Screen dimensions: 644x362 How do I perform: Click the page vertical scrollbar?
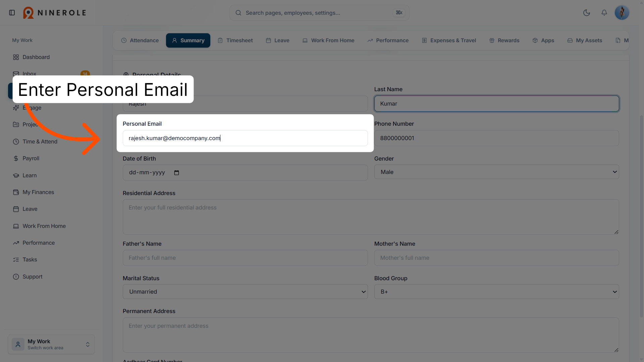(641, 216)
